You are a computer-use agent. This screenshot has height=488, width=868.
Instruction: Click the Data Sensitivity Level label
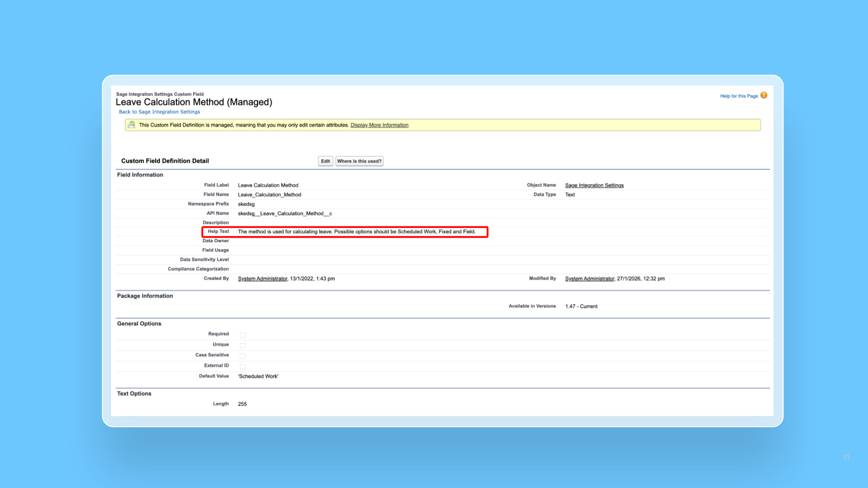click(204, 260)
